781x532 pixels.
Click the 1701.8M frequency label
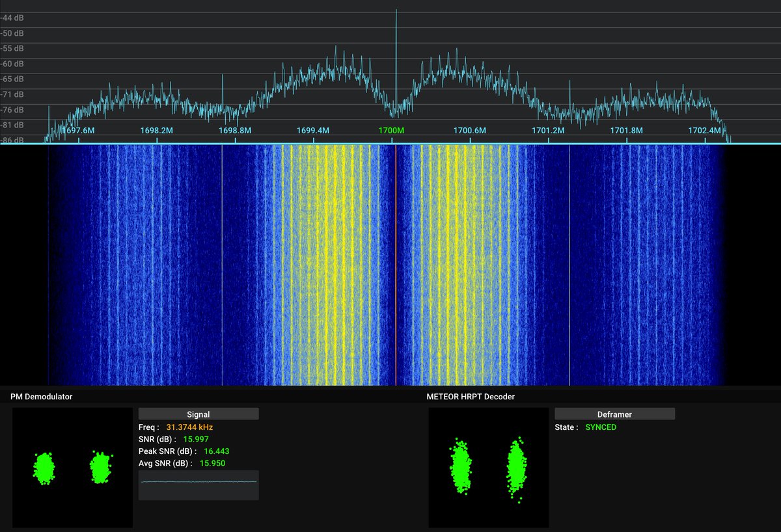point(626,130)
